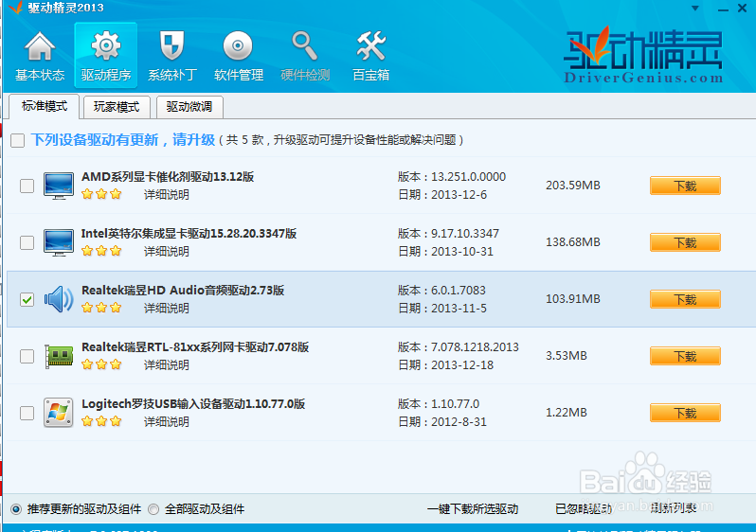Select 推荐更新的驱动及组件 radio button
The width and height of the screenshot is (756, 532).
[x=16, y=509]
